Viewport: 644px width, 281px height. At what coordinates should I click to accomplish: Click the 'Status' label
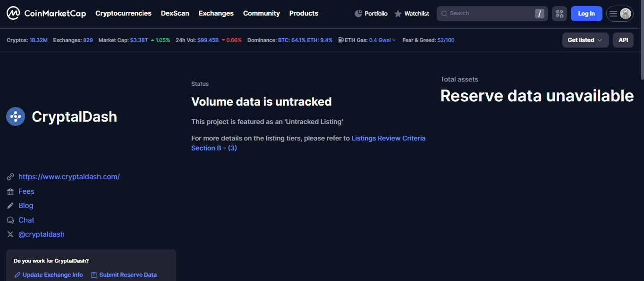(x=200, y=84)
